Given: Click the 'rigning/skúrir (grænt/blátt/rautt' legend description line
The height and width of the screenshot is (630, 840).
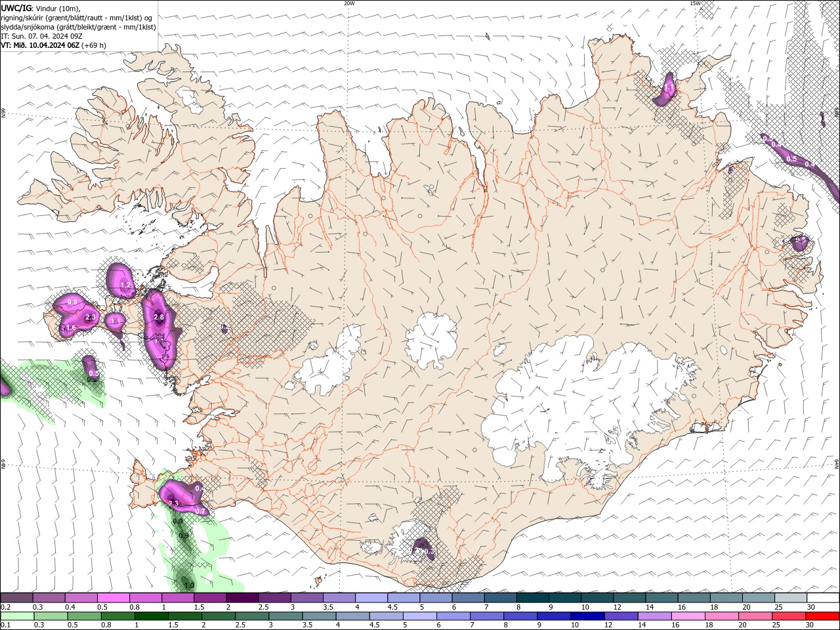Looking at the screenshot, I should 77,18.
